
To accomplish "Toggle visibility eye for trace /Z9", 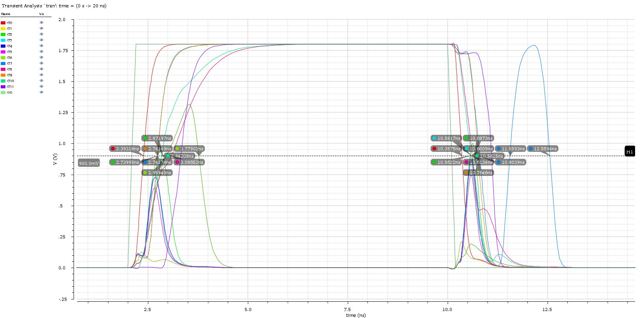I will [41, 75].
